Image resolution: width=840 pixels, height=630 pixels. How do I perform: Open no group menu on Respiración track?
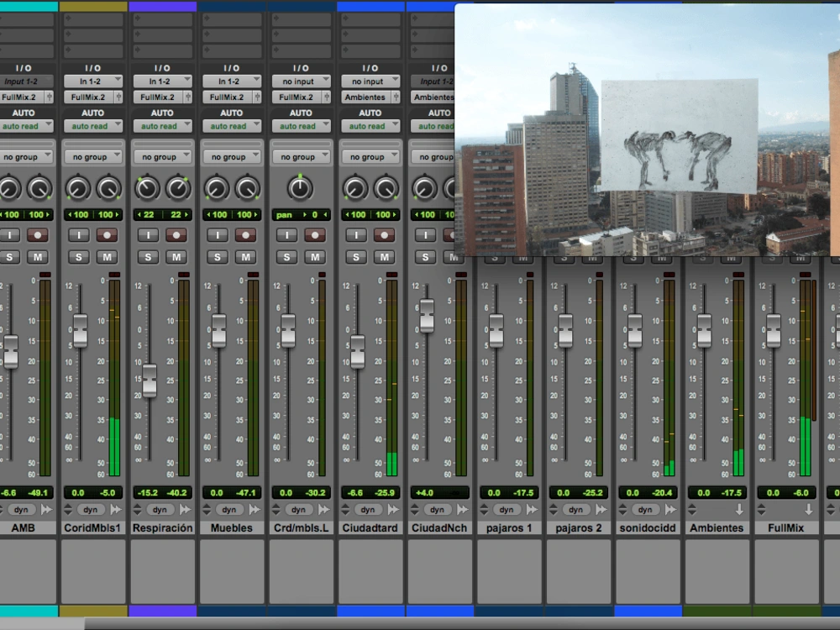[162, 157]
